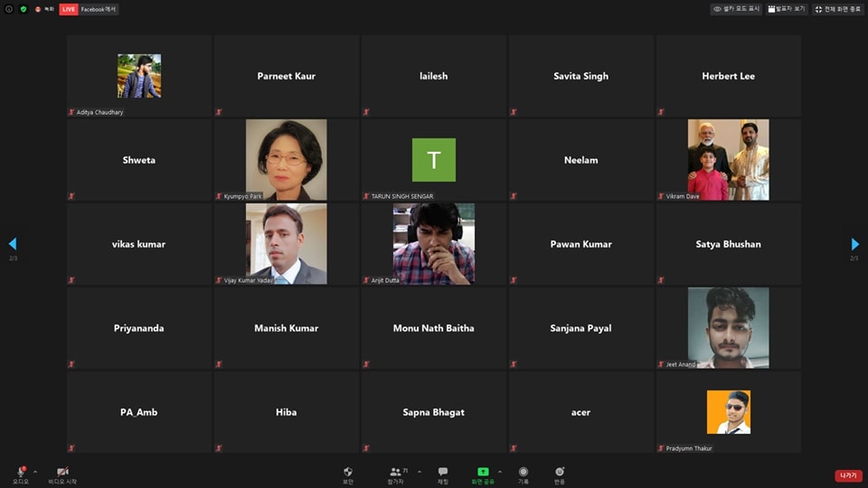Open the Chat panel
This screenshot has height=488, width=868.
pos(443,472)
